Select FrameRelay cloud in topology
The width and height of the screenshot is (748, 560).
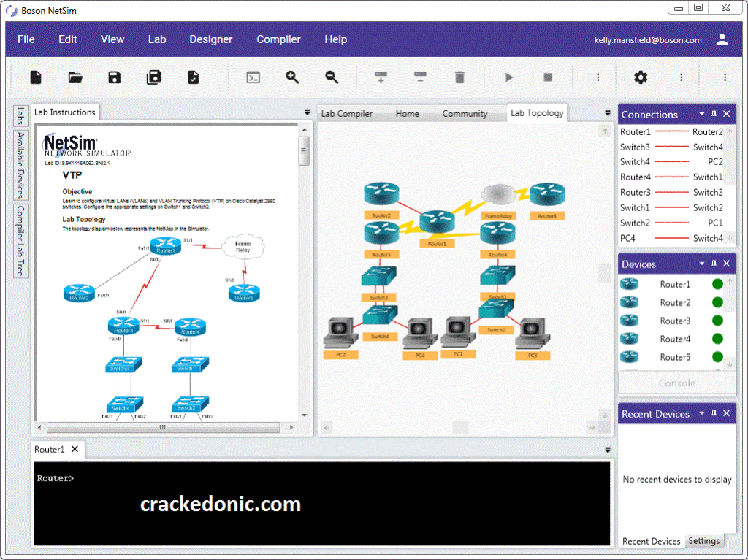click(x=498, y=194)
